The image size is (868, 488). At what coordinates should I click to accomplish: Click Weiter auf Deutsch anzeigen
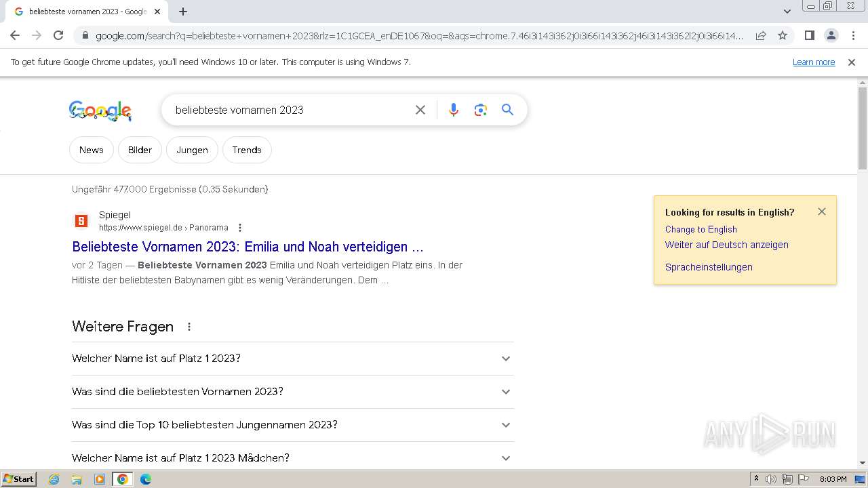[x=727, y=245]
